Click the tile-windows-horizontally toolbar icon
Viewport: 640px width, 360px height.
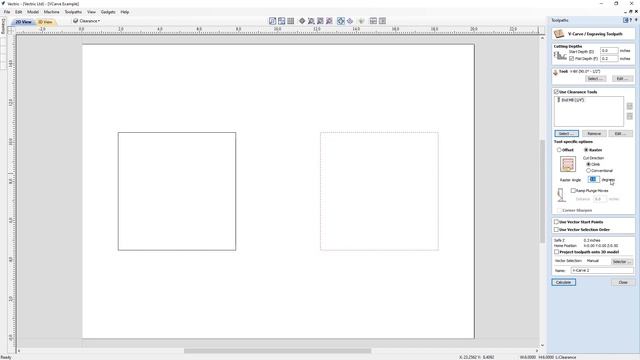tap(373, 21)
